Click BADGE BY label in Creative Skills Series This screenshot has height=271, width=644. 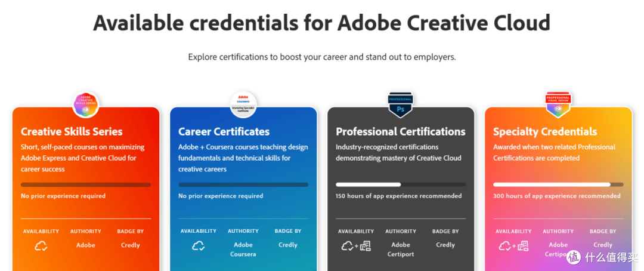[x=131, y=232]
